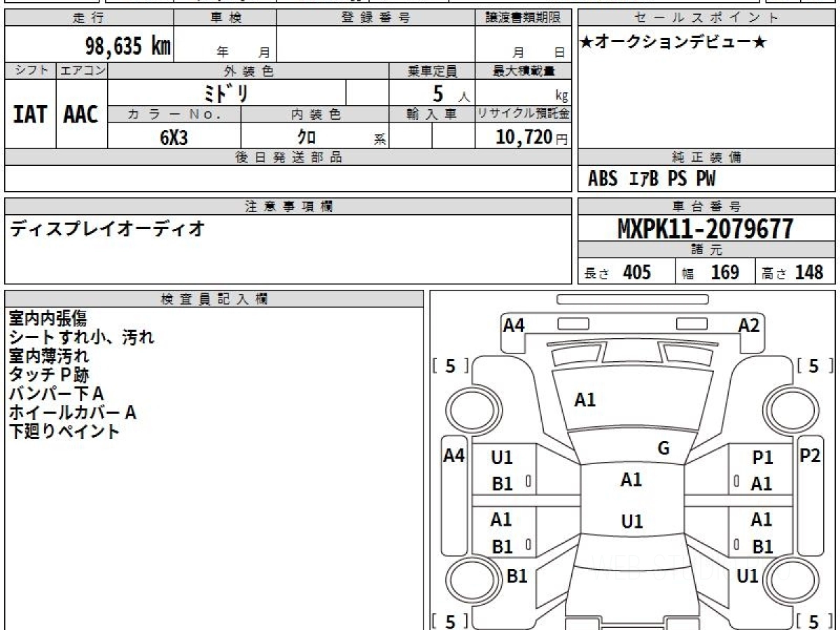Select the ディスプレイオーディオ note

click(107, 228)
